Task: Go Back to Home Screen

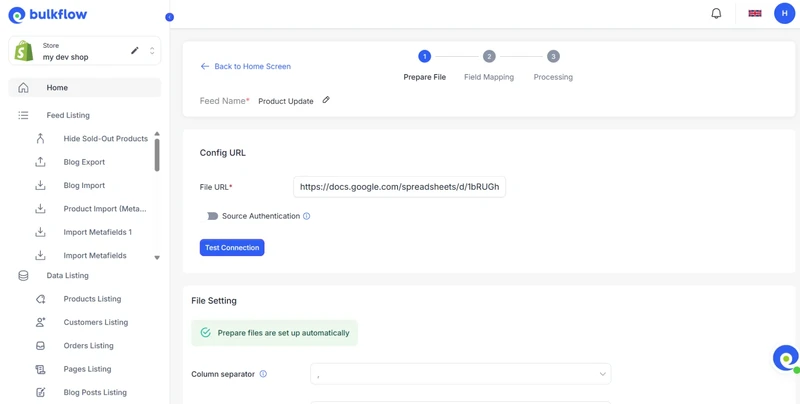Action: click(246, 66)
